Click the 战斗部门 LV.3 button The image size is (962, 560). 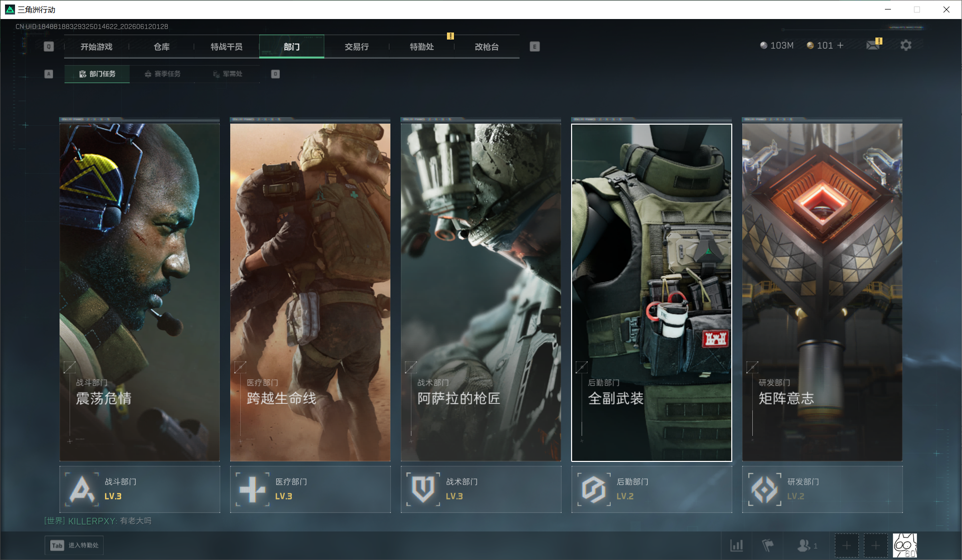(x=140, y=489)
